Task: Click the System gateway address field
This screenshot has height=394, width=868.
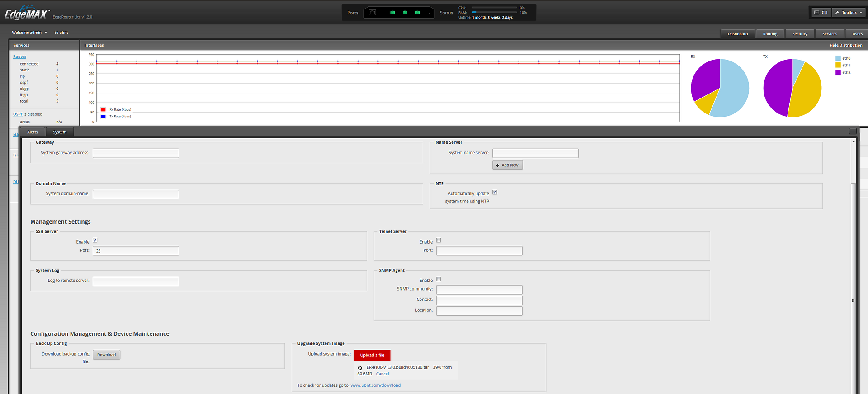Action: point(136,153)
